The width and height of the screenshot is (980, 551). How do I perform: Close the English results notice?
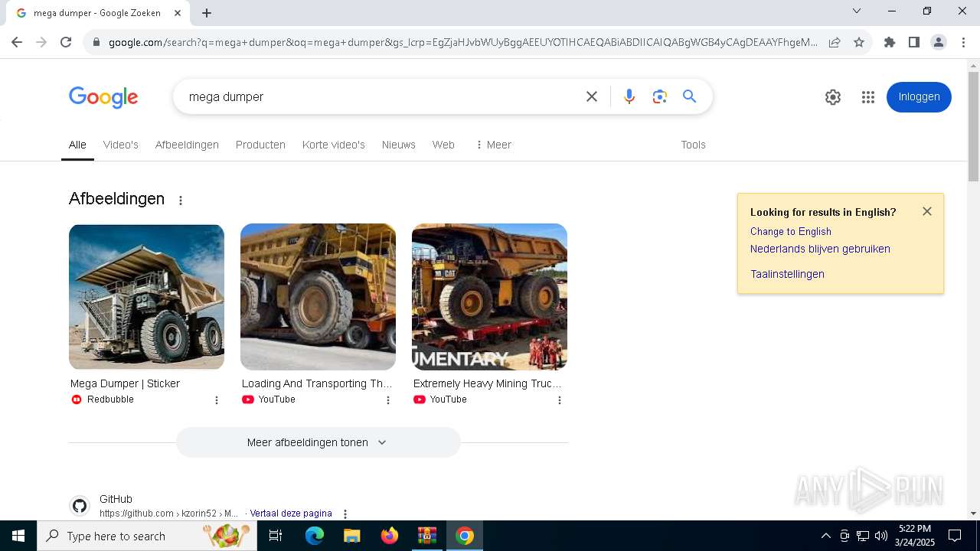click(927, 211)
